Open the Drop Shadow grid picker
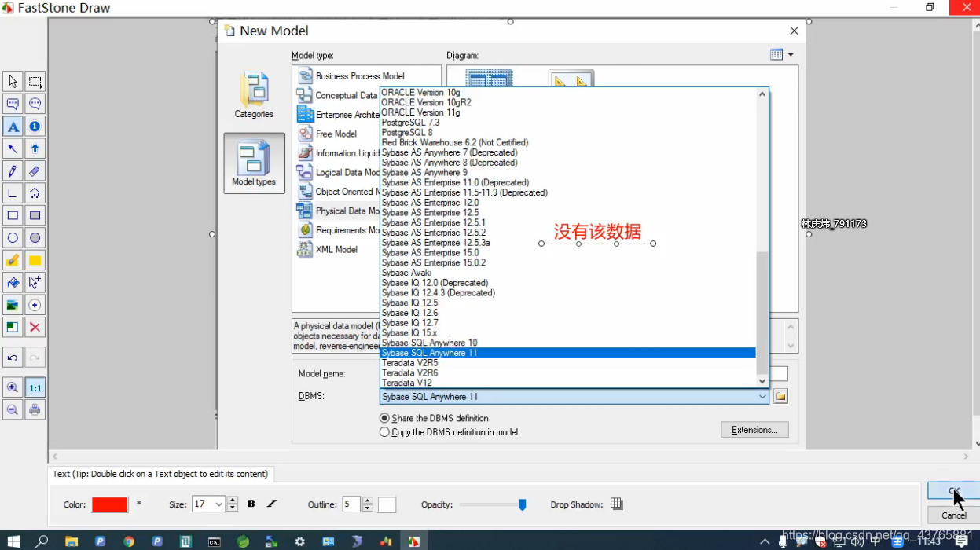The height and width of the screenshot is (550, 980). (x=617, y=504)
